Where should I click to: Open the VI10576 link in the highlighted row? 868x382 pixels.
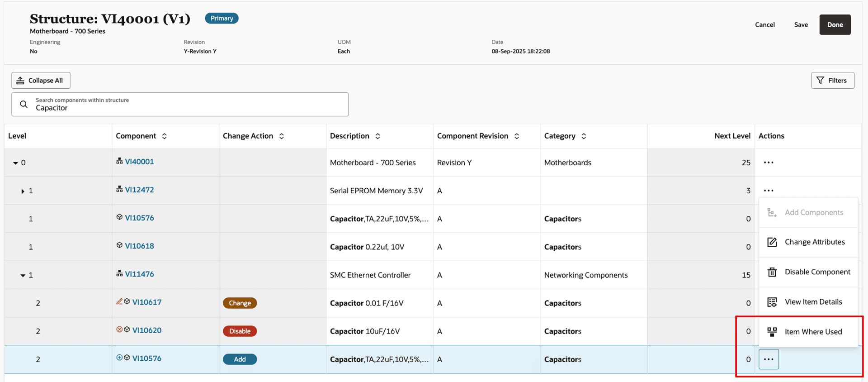146,358
